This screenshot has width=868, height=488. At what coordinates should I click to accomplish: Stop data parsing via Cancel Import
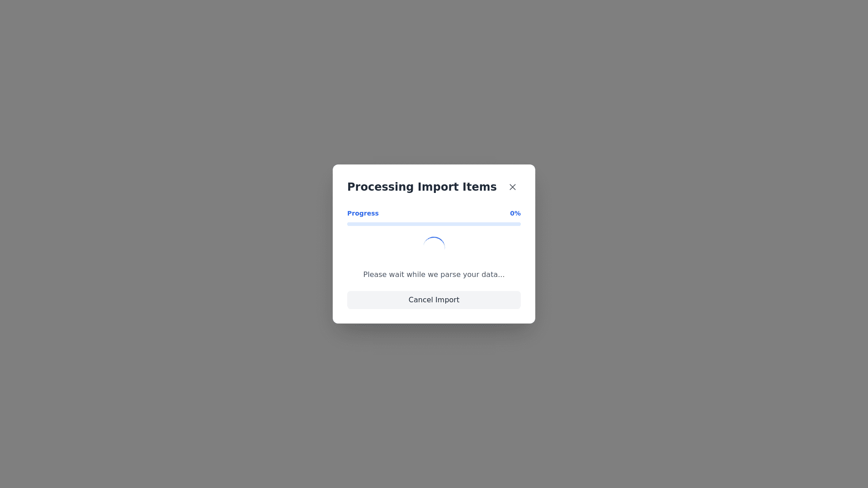434,300
